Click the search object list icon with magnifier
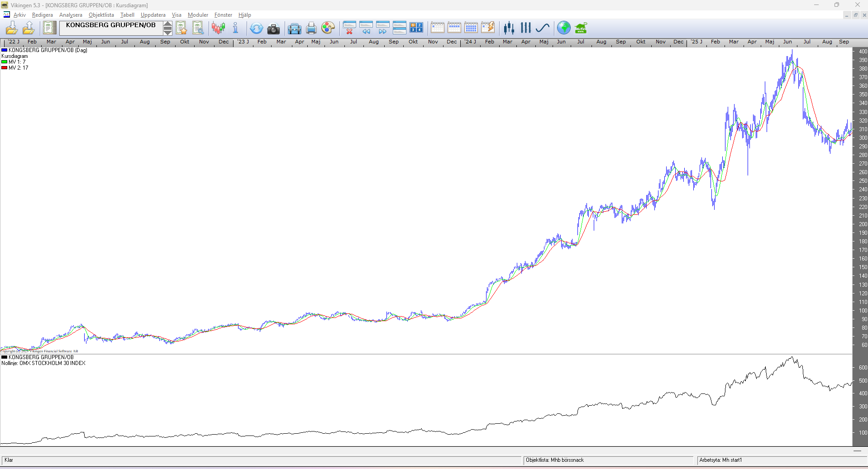868x469 pixels. [198, 28]
